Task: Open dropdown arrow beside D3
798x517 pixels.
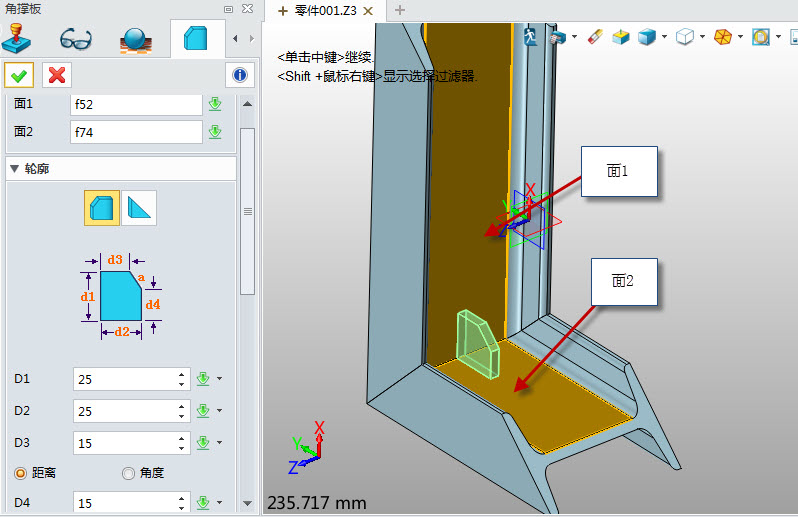Action: [x=220, y=443]
